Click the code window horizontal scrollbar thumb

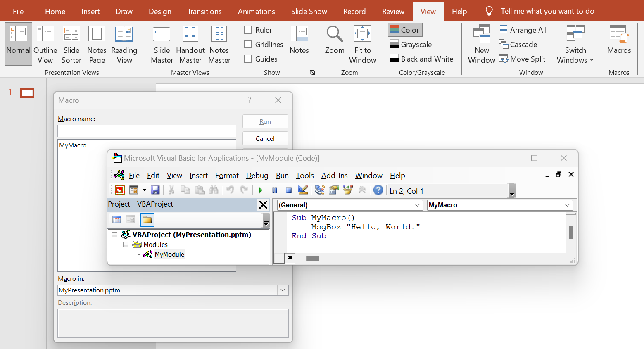313,258
